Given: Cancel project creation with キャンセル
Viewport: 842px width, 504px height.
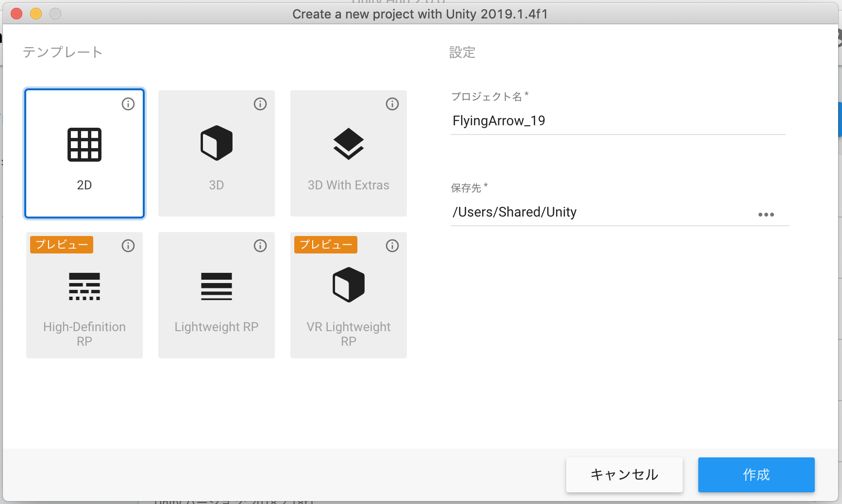Looking at the screenshot, I should [x=624, y=475].
